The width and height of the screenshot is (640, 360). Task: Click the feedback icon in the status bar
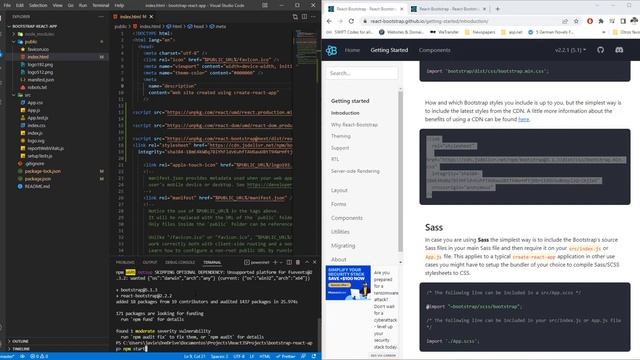click(x=303, y=356)
